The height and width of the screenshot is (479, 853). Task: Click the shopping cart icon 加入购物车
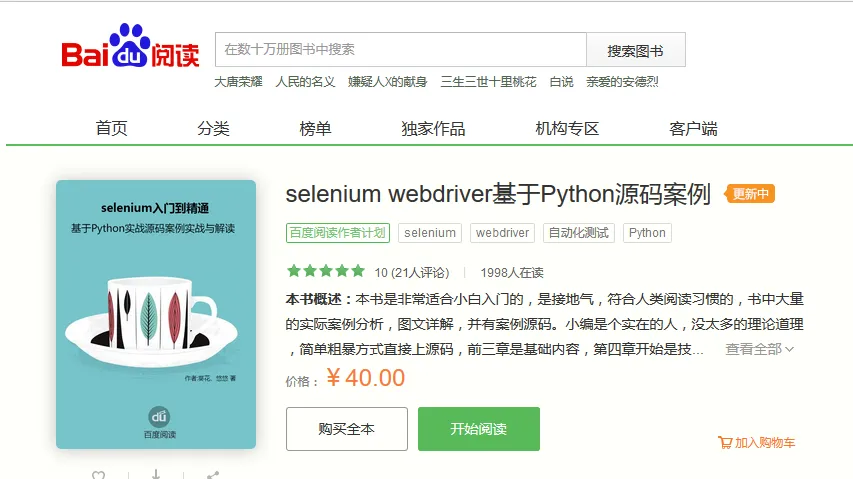(x=725, y=443)
